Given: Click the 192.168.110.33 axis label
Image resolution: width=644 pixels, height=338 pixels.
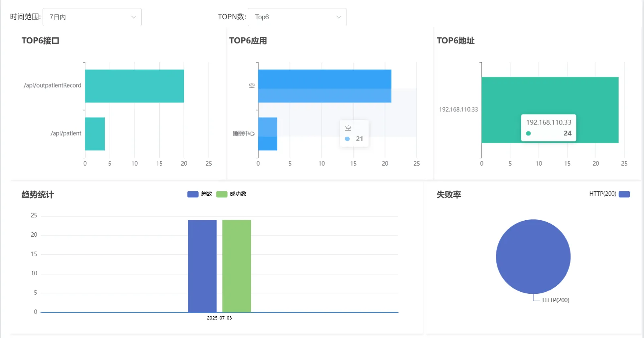Looking at the screenshot, I should 459,109.
